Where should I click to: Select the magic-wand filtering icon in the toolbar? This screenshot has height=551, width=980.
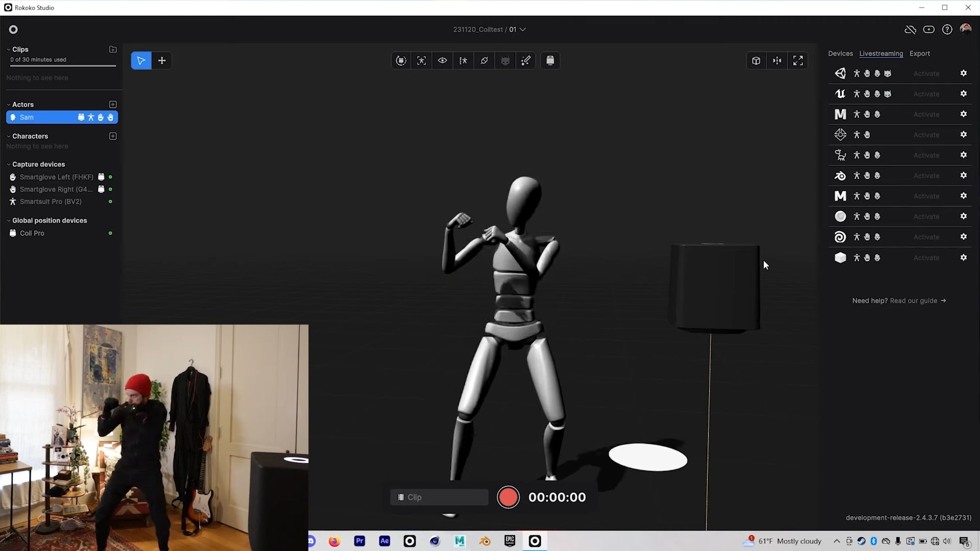pyautogui.click(x=526, y=60)
